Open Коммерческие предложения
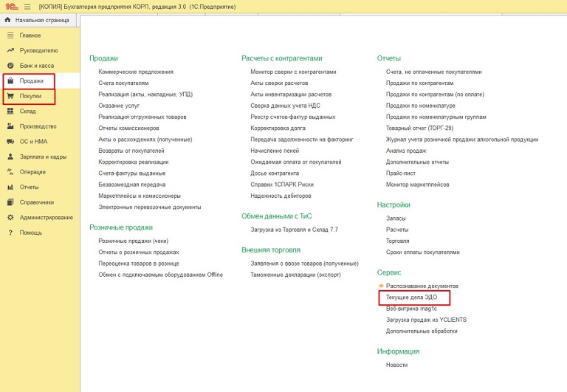Screen dimensions: 567x392 click(136, 72)
